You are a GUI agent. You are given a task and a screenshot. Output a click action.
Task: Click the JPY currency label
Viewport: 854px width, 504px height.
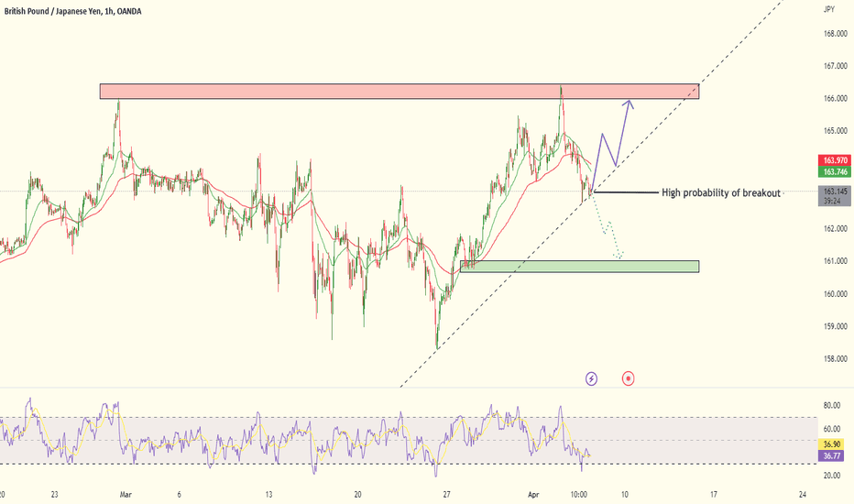(x=829, y=9)
